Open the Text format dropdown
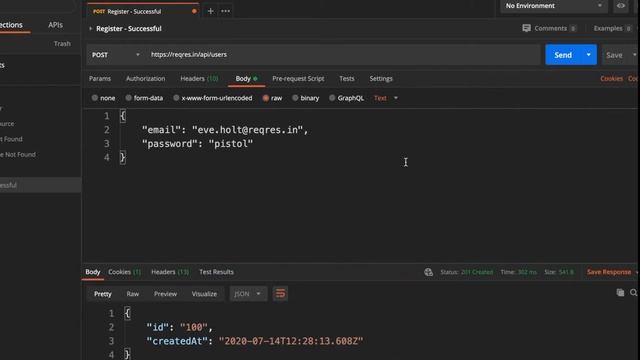The image size is (640, 360). (x=386, y=98)
